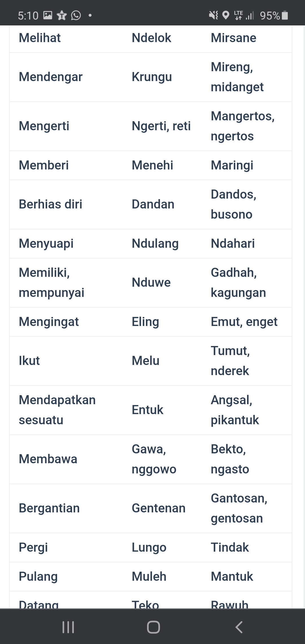Screen dimensions: 305x644
Task: Tap the entry Mangertos, ngertos
Action: 243,126
